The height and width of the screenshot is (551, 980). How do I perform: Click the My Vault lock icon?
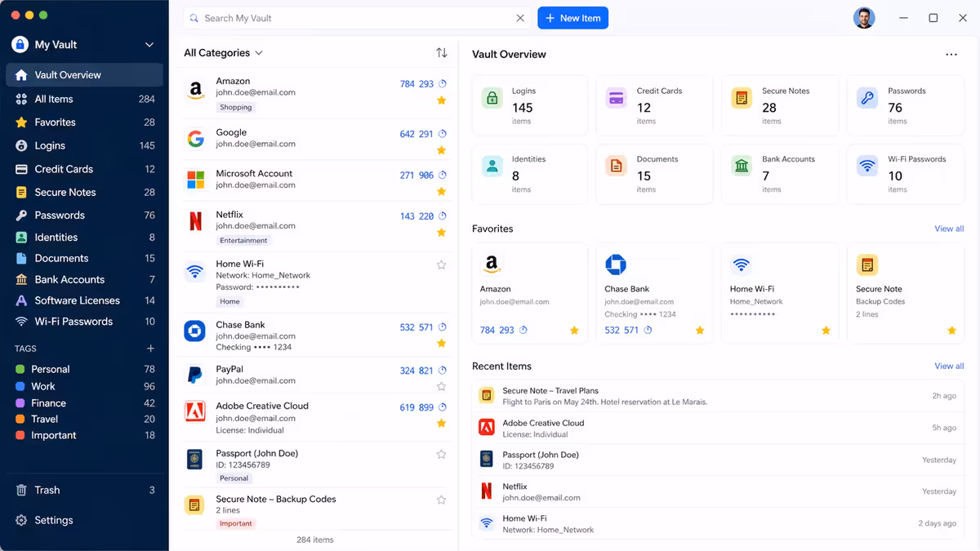tap(20, 45)
